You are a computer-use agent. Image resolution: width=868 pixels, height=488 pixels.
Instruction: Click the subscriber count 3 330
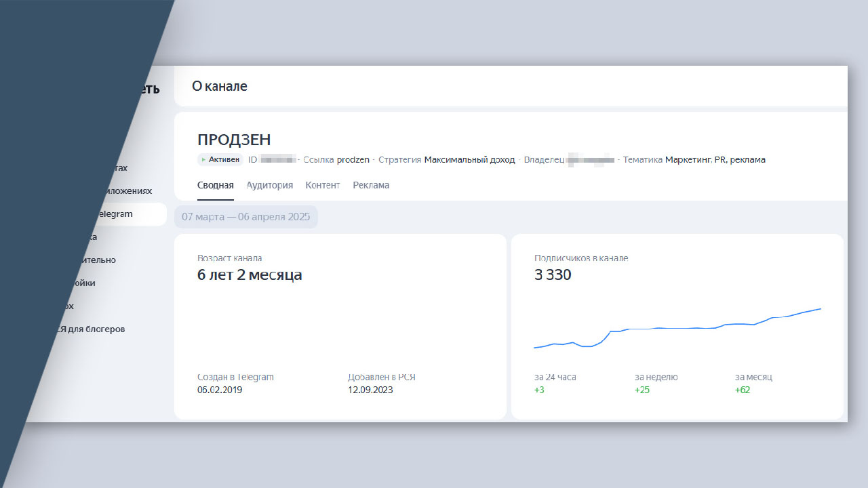(x=553, y=274)
